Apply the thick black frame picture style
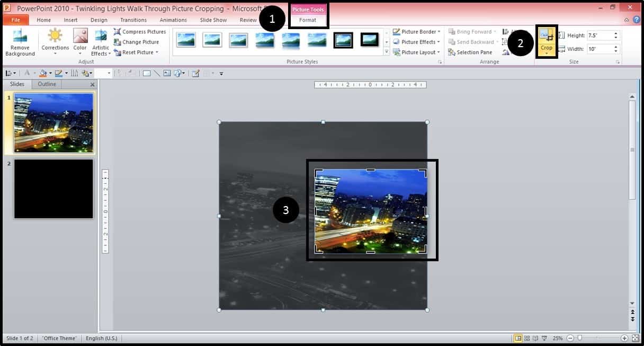Screen dimensions: 644x346 [x=370, y=40]
